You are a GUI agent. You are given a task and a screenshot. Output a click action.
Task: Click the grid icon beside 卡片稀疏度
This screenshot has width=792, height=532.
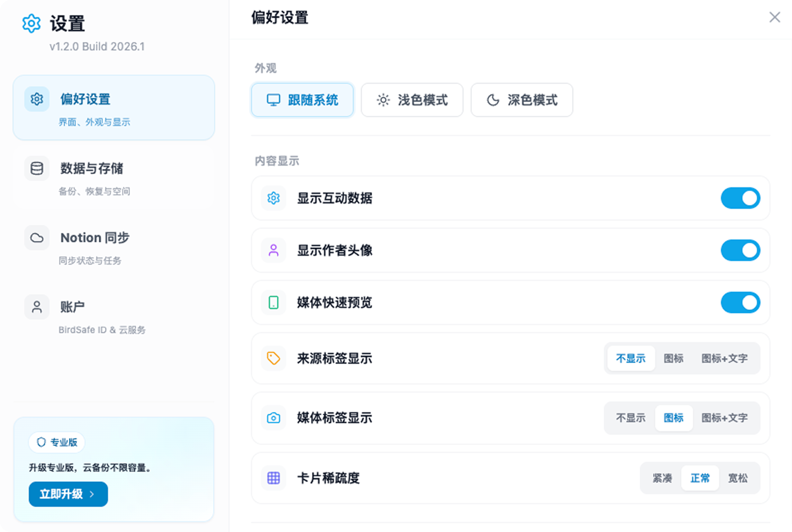point(274,478)
